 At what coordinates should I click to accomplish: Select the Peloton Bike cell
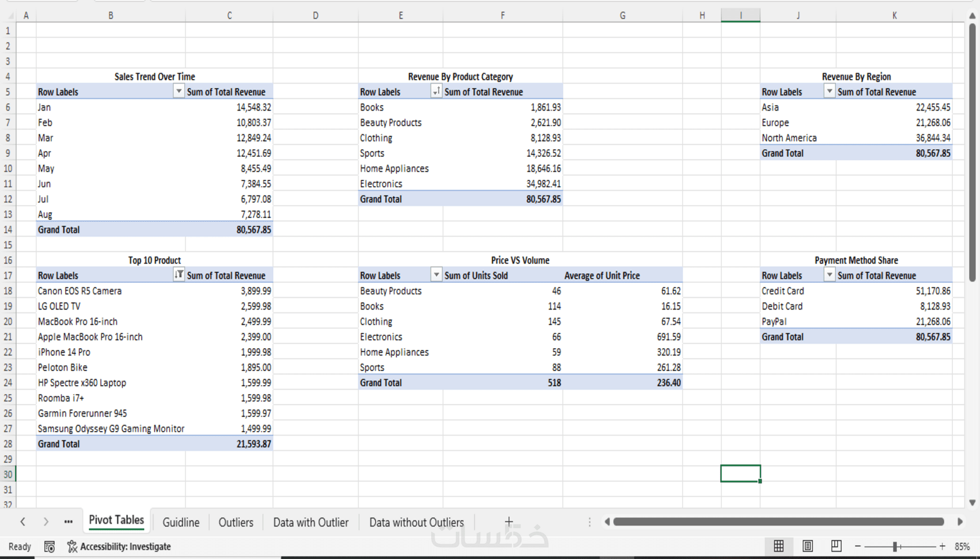(111, 367)
